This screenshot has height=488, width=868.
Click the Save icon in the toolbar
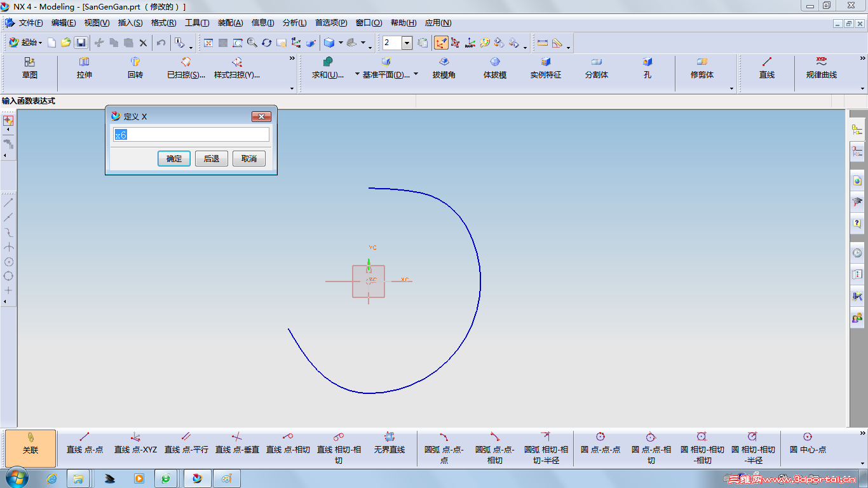81,43
